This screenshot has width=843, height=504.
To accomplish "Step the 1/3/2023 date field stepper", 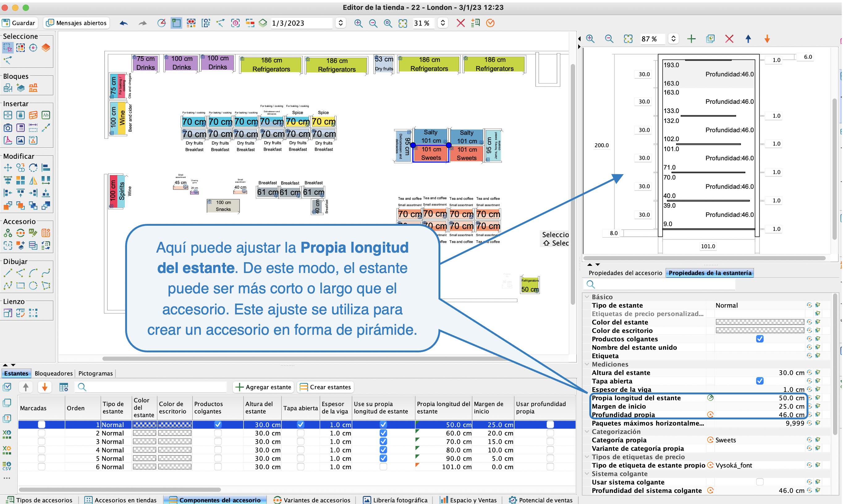I will tap(341, 23).
